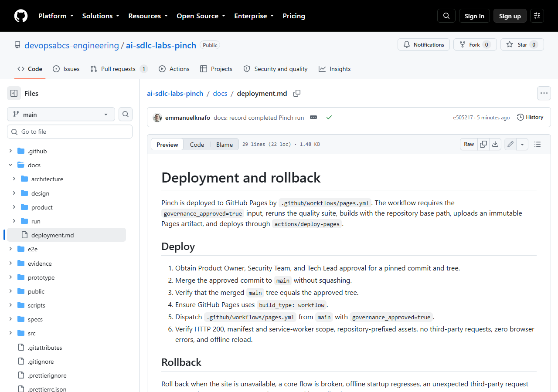Open commit History
558x392 pixels.
[530, 117]
